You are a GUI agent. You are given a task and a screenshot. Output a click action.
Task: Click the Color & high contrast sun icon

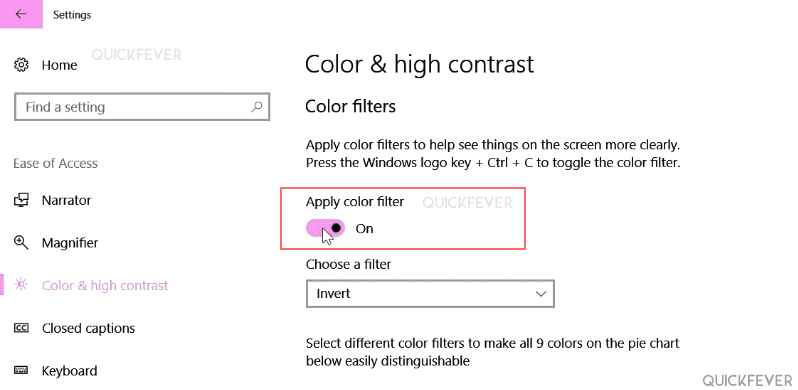[21, 285]
